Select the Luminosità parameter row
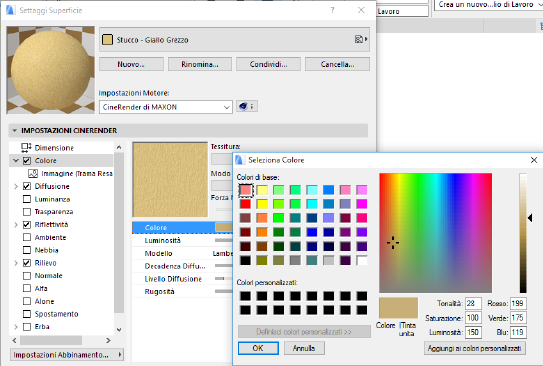Screen dimensions: 543x366 click(x=182, y=240)
